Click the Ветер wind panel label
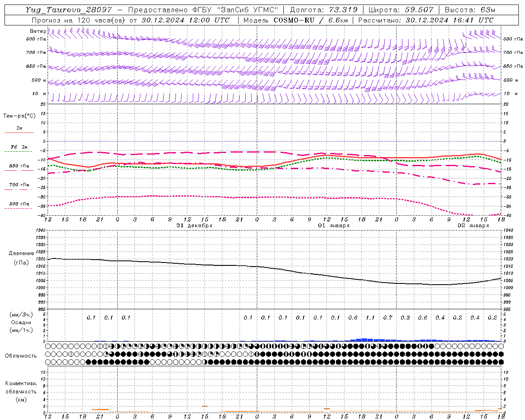 tap(38, 31)
